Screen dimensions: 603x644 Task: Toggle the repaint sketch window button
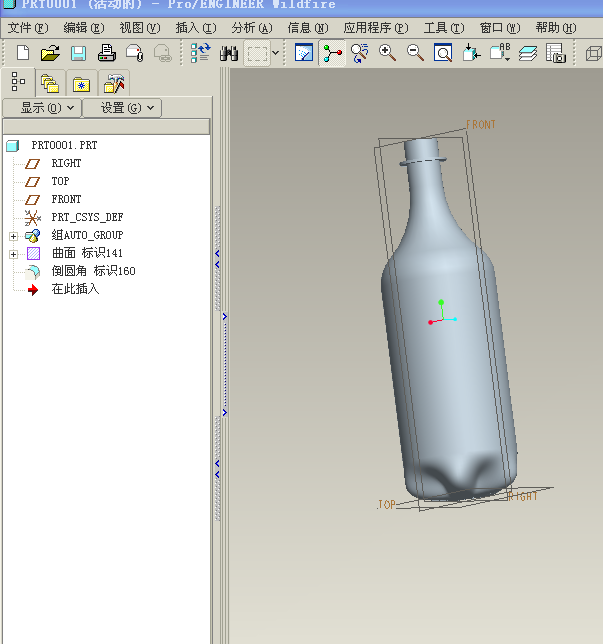tap(304, 53)
